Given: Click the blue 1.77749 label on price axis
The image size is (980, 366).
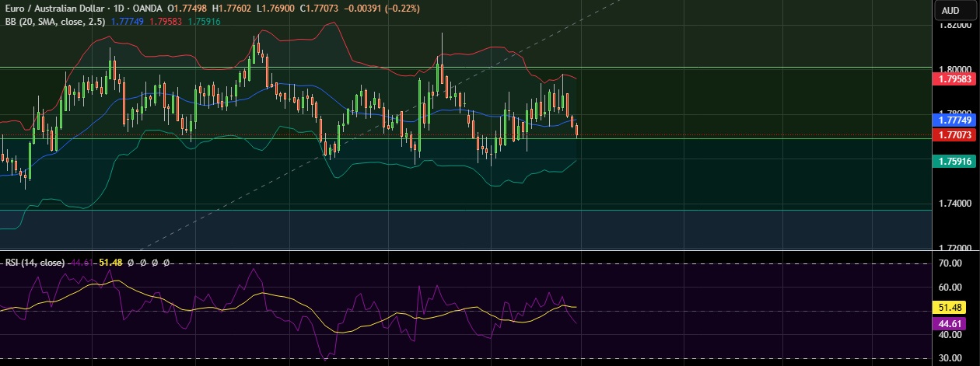Looking at the screenshot, I should click(x=954, y=120).
